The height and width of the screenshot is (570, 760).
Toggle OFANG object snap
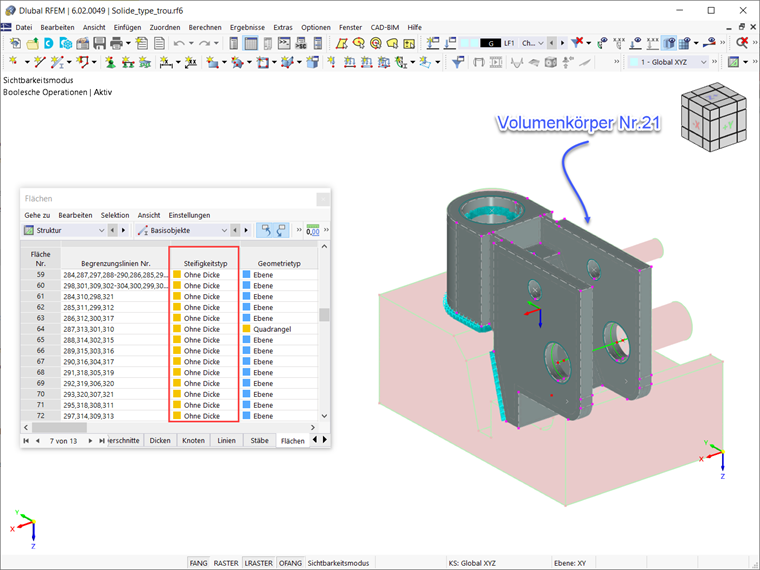(x=290, y=563)
